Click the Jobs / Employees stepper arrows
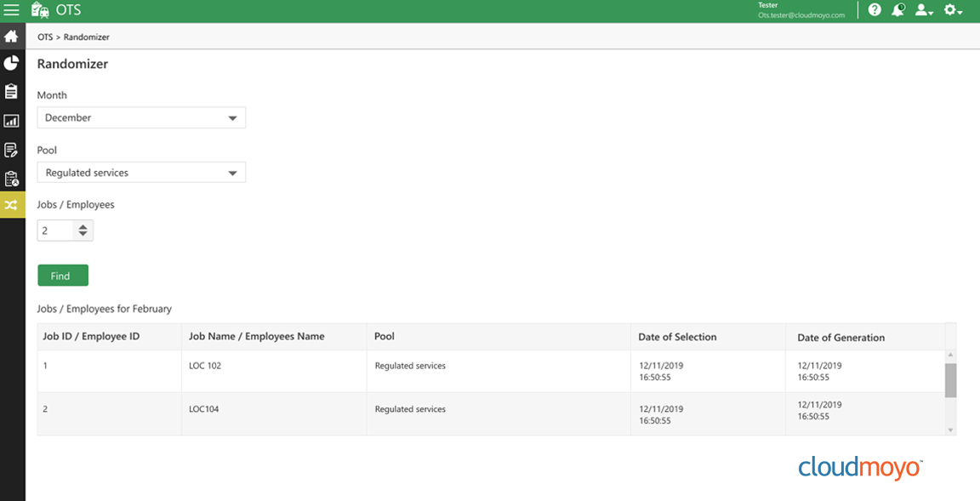This screenshot has width=980, height=501. 83,231
